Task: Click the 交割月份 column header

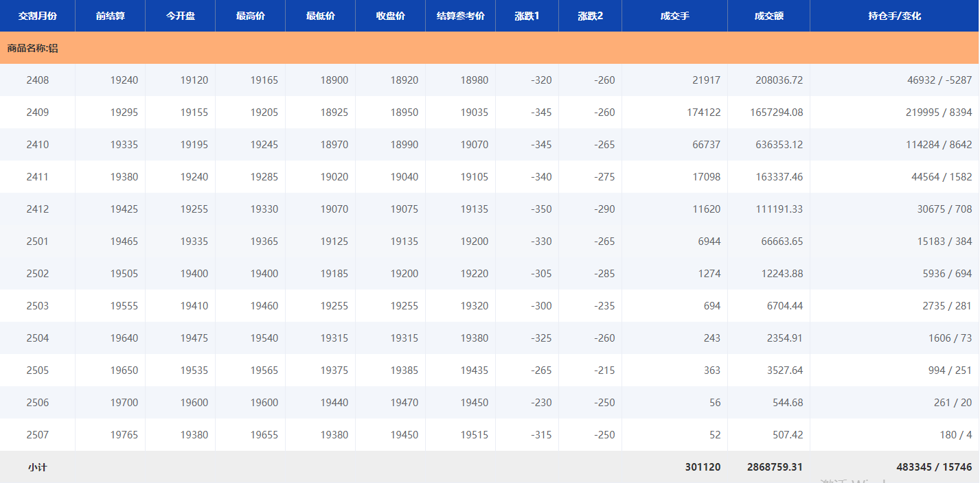Action: [37, 16]
